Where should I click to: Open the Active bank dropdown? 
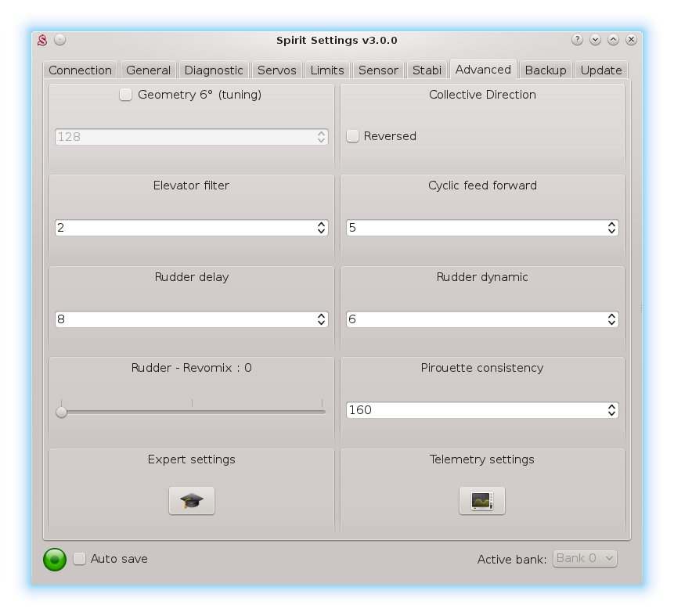point(585,558)
